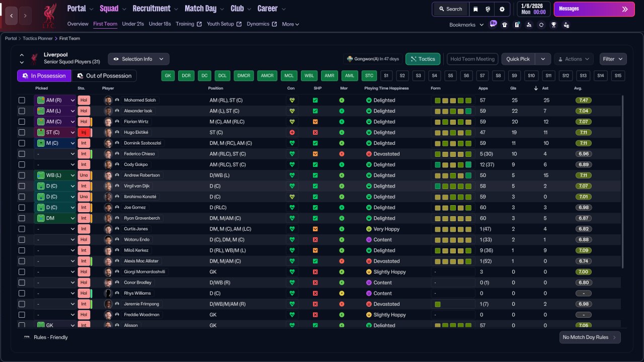The image size is (644, 362).
Task: Click the Search button
Action: (450, 9)
